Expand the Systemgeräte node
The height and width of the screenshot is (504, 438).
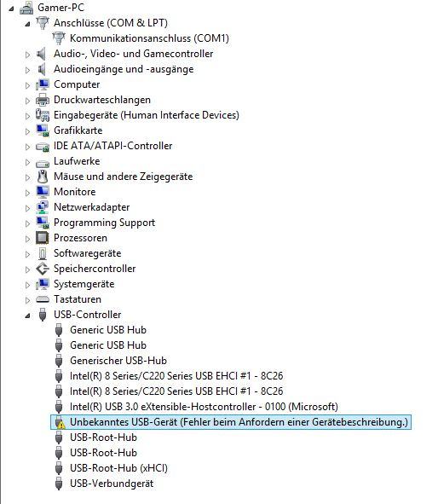tap(27, 285)
